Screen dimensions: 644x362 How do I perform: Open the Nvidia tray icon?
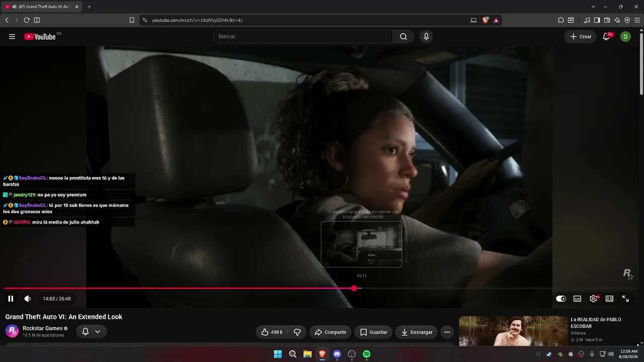(560, 354)
